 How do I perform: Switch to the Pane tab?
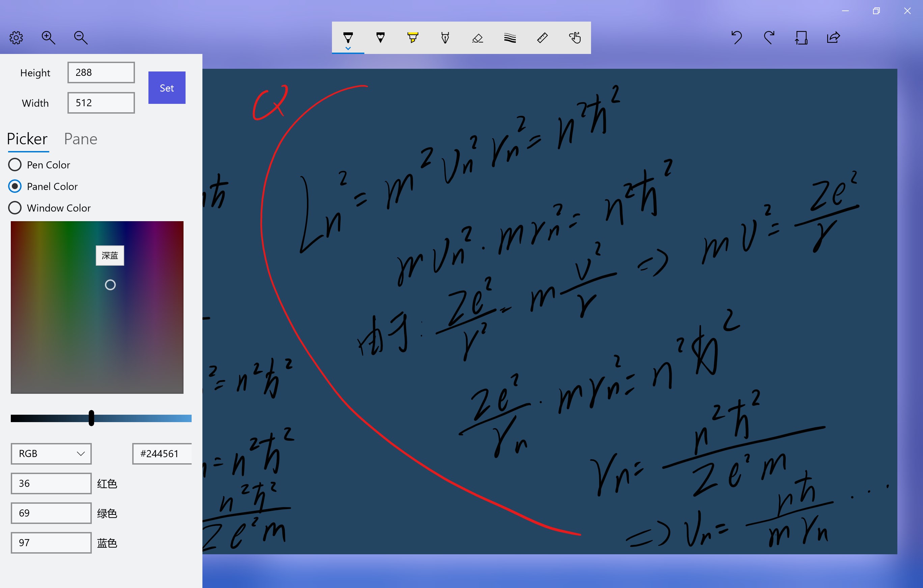(x=81, y=139)
